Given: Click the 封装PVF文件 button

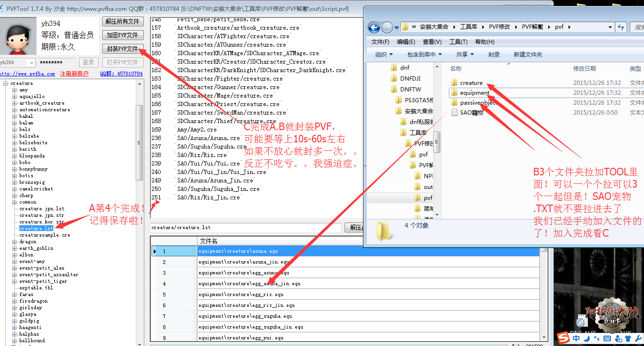Looking at the screenshot, I should pyautogui.click(x=123, y=49).
